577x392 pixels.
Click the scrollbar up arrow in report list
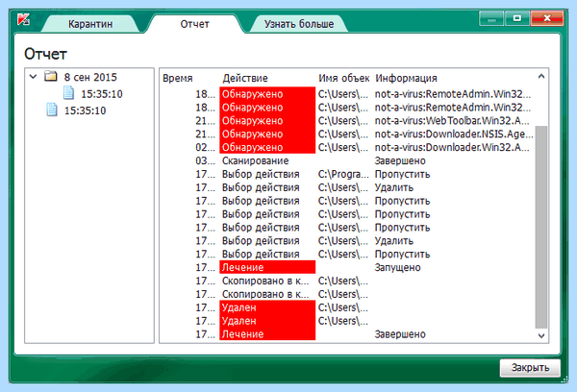coord(540,77)
